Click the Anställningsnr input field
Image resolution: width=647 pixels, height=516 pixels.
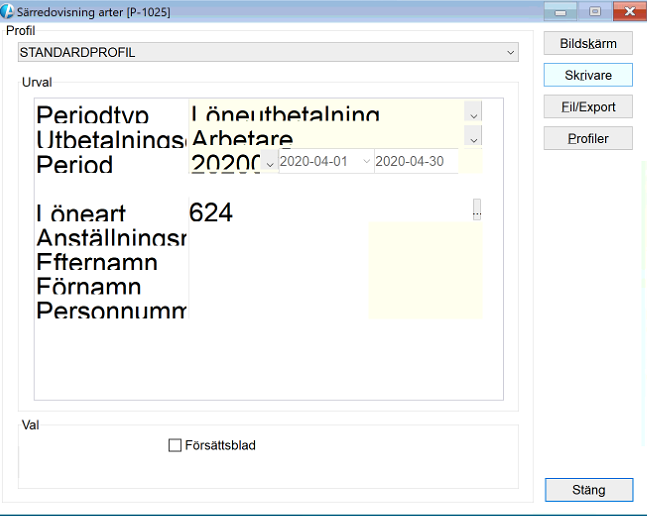(278, 235)
